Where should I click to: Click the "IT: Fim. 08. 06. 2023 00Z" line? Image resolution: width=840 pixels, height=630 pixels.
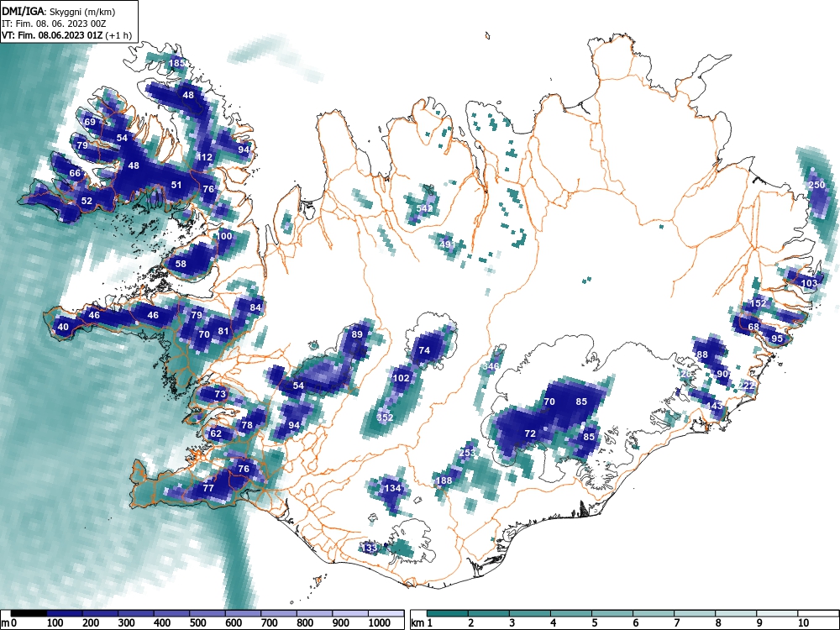(55, 24)
